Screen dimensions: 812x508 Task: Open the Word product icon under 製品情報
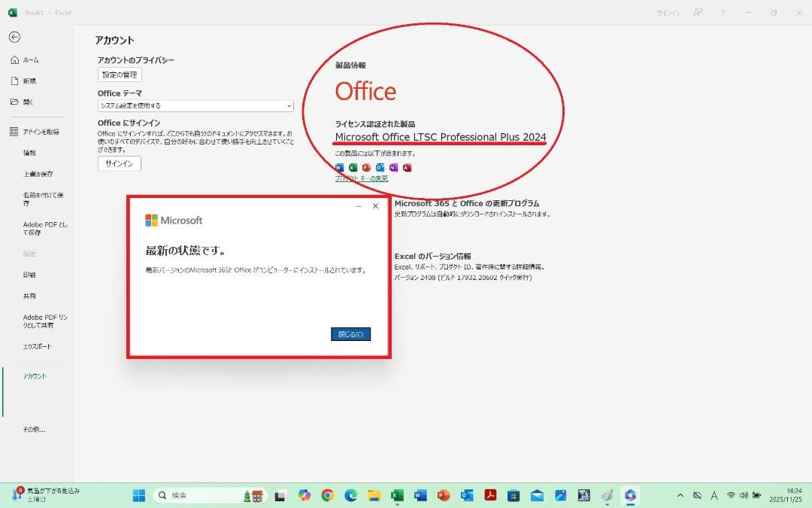340,167
